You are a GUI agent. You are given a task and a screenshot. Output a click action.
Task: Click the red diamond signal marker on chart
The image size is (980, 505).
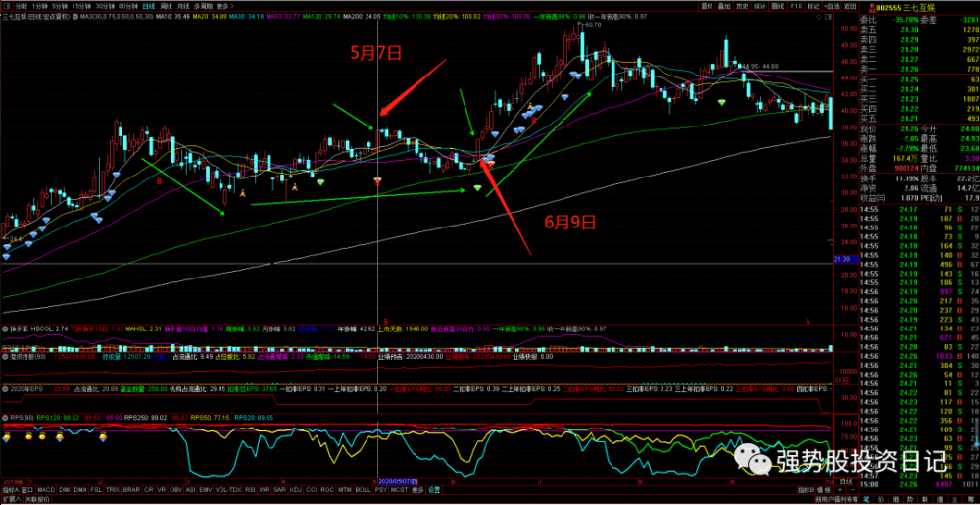point(378,181)
